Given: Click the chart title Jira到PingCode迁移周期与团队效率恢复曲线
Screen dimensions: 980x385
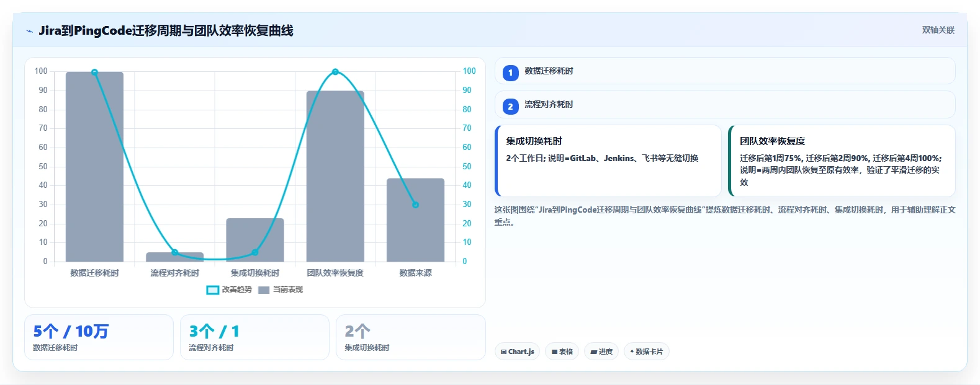Looking at the screenshot, I should pyautogui.click(x=166, y=30).
